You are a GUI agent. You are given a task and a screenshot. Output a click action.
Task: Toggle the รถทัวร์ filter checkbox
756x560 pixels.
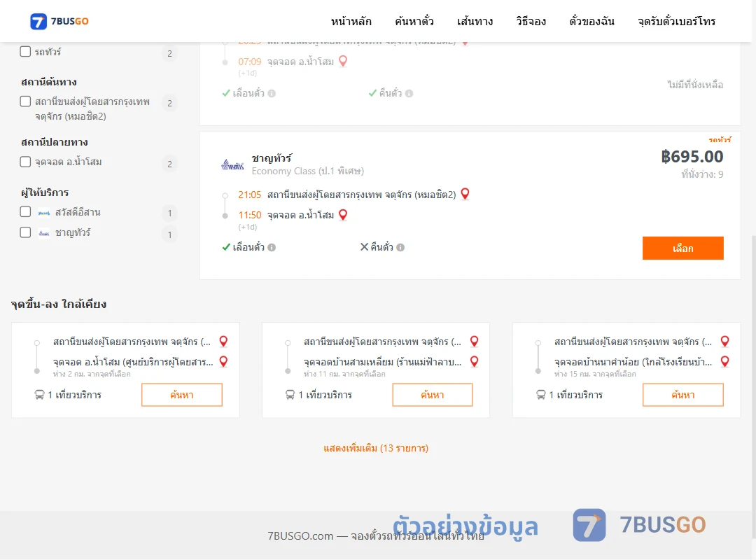click(x=26, y=51)
